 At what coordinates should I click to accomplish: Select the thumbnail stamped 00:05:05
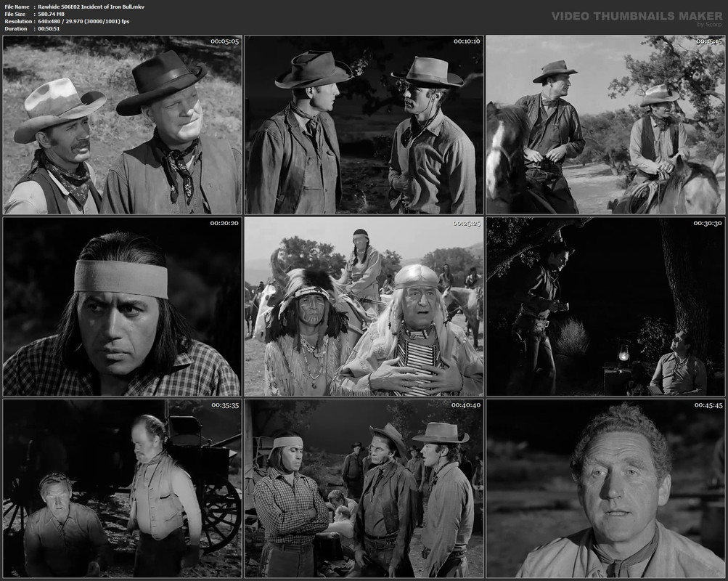[x=122, y=124]
